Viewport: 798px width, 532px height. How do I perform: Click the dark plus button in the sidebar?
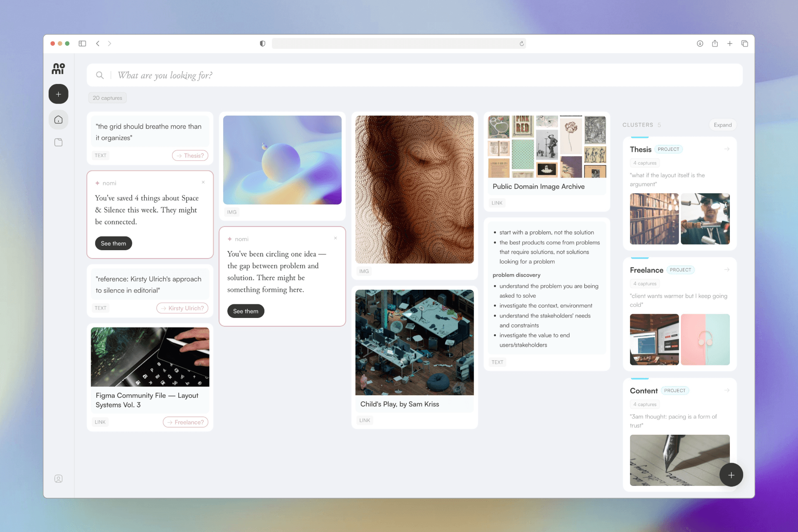point(59,94)
